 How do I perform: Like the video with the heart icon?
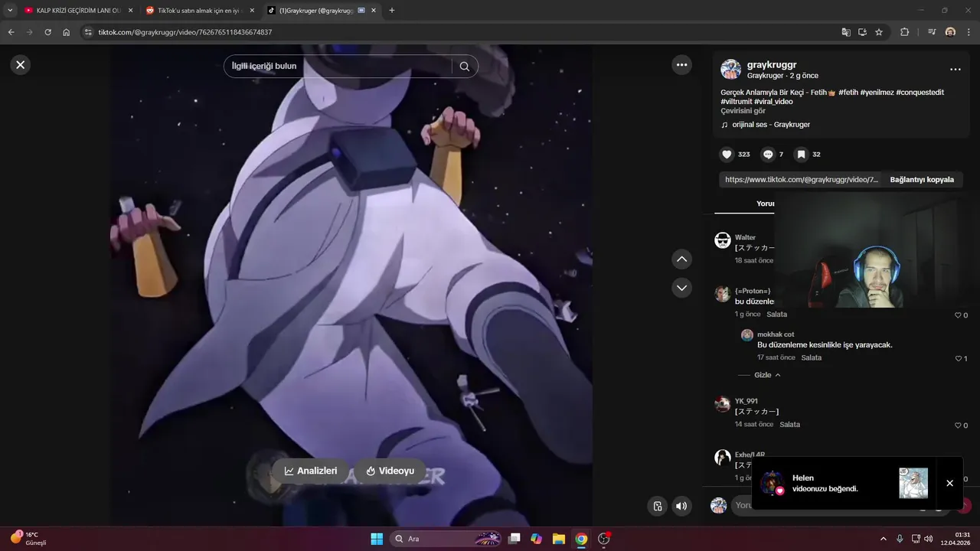click(x=727, y=155)
